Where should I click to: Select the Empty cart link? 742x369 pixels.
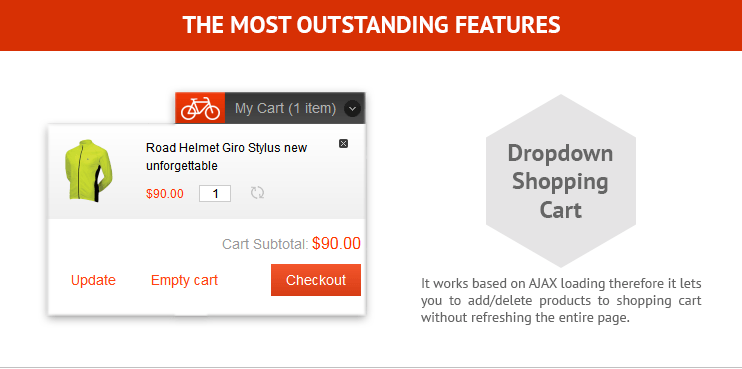184,280
